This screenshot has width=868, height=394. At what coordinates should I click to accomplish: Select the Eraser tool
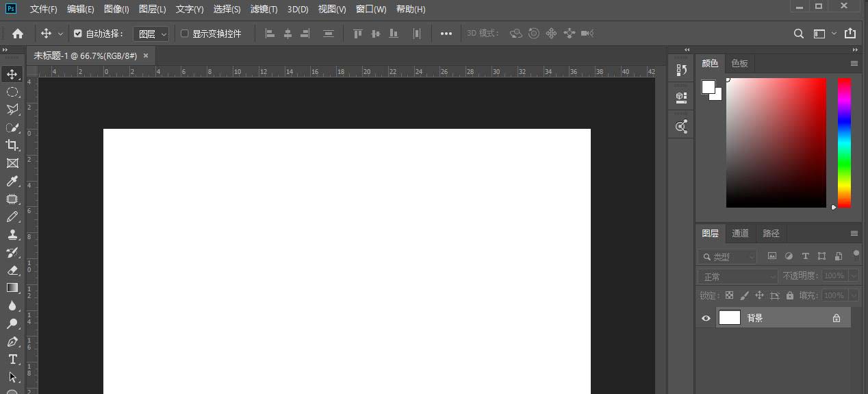[x=12, y=270]
